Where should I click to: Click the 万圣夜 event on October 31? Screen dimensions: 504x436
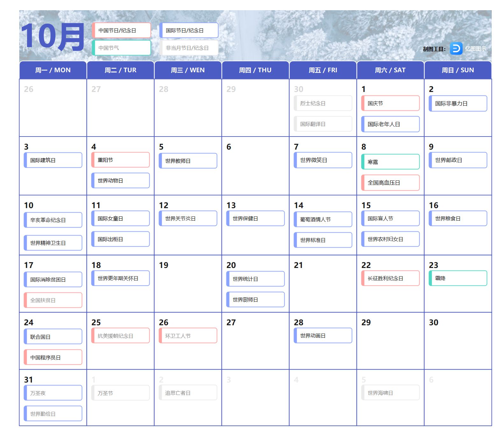tap(53, 393)
